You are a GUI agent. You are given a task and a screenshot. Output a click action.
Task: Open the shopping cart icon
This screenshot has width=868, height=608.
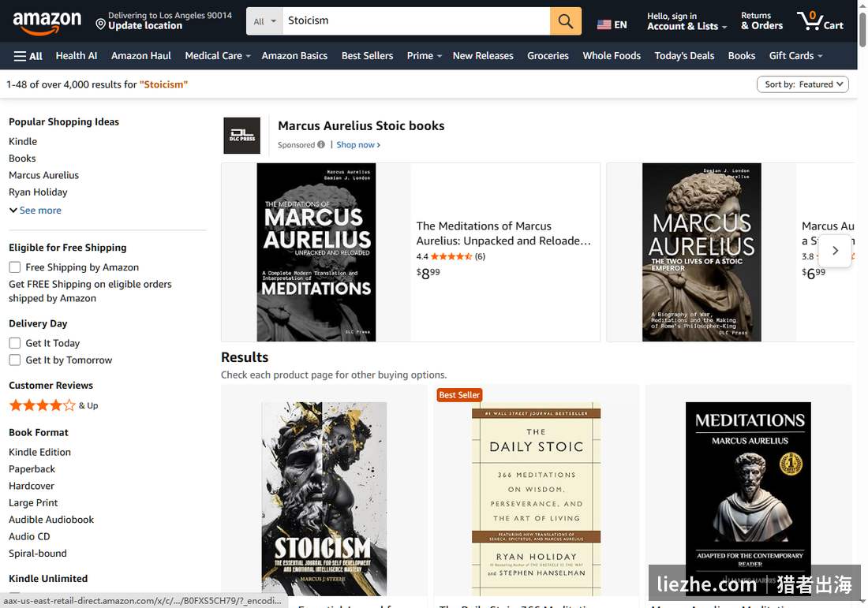820,21
